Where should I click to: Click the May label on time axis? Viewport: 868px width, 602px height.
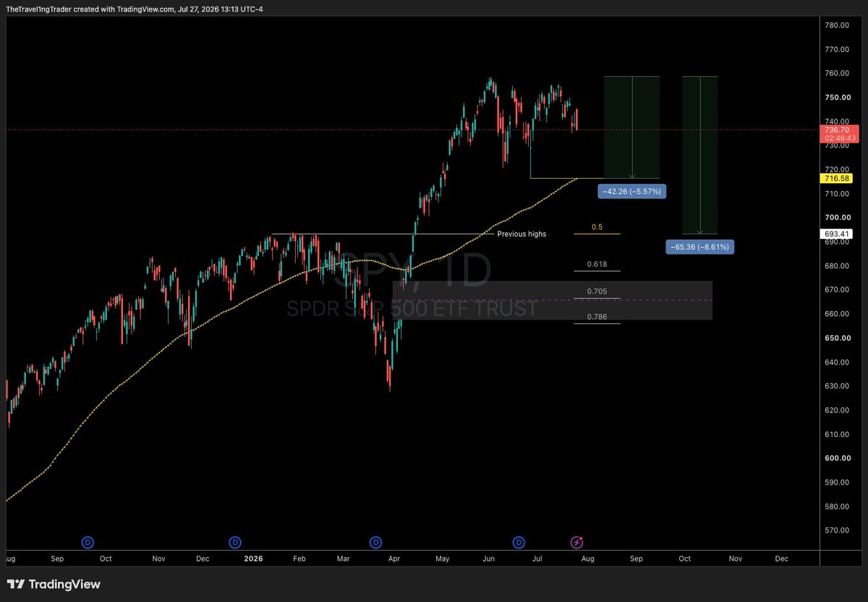[443, 559]
